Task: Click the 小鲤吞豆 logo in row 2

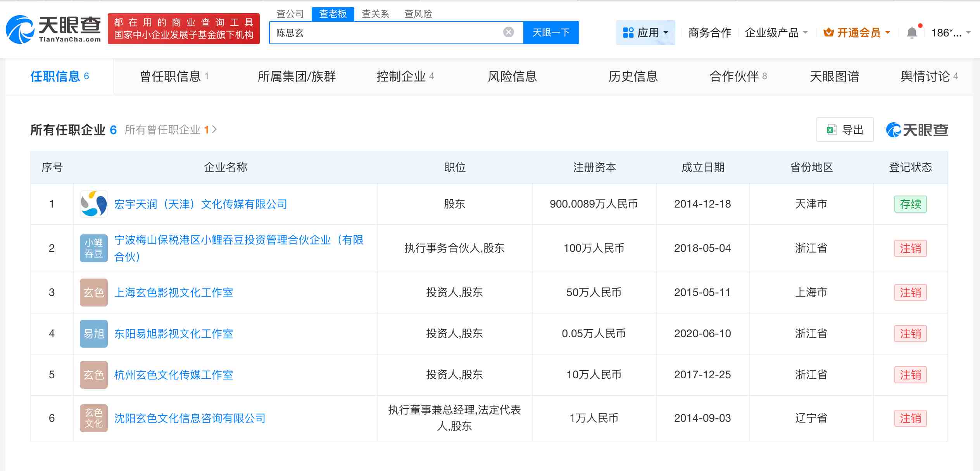Action: (93, 248)
